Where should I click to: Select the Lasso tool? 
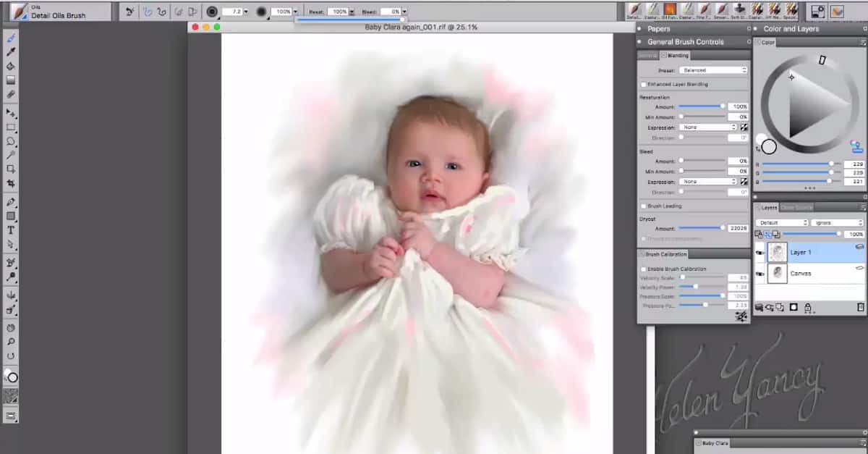9,141
